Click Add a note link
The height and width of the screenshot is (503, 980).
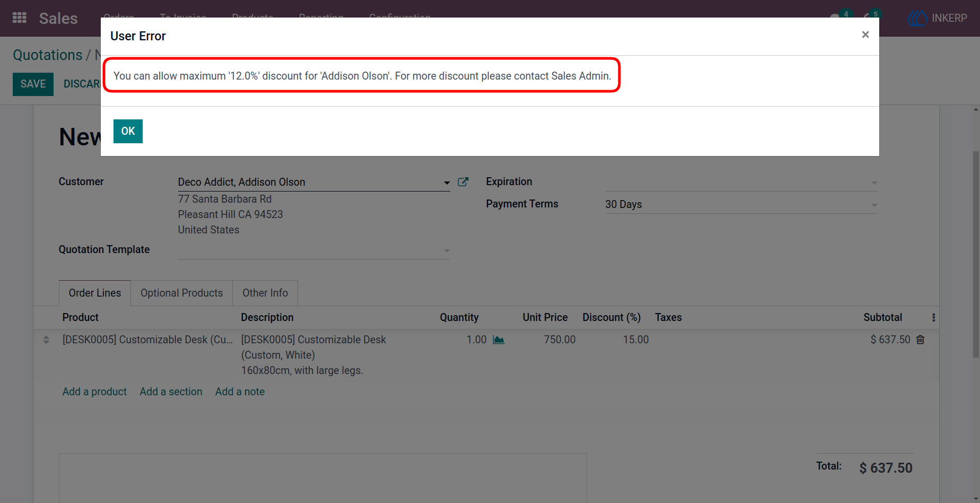[x=240, y=392]
